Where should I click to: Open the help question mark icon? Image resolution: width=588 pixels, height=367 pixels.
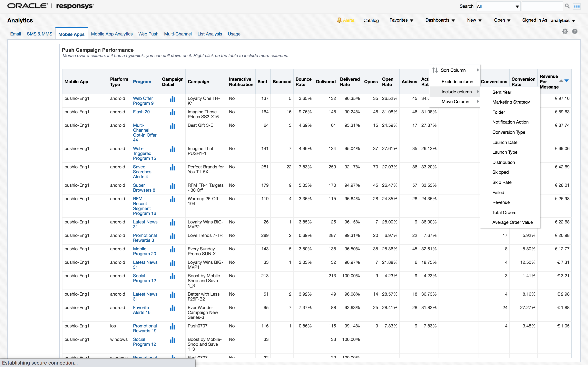pyautogui.click(x=575, y=32)
